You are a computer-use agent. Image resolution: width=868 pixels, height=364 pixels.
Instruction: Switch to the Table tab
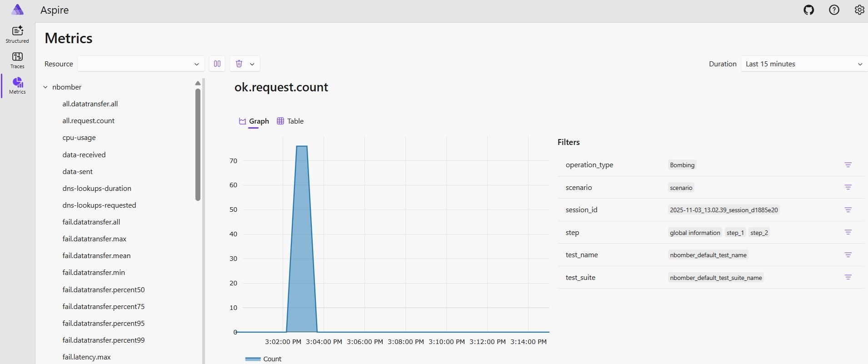tap(290, 121)
